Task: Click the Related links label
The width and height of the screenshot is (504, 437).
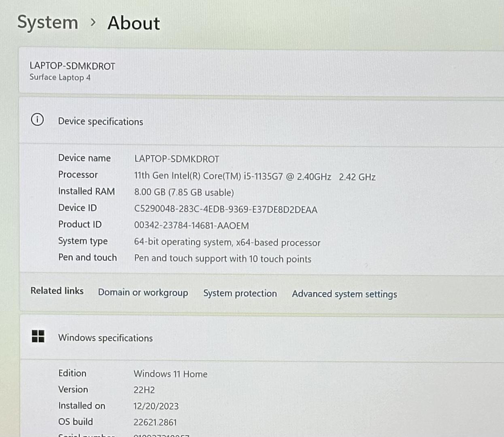Action: point(57,291)
